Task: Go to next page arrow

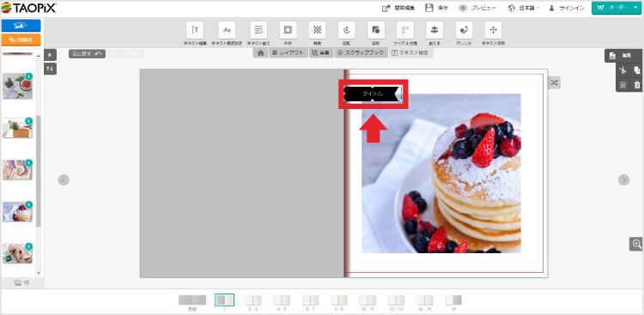Action: coord(624,180)
